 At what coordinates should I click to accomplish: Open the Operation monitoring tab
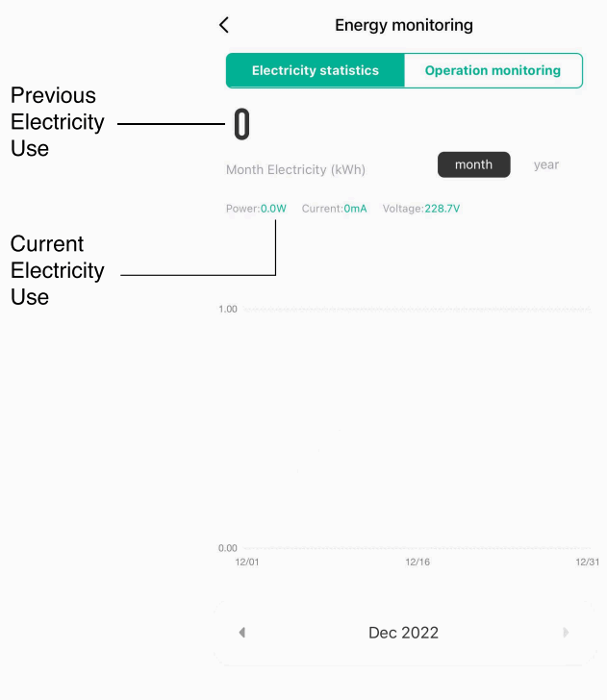click(x=493, y=70)
